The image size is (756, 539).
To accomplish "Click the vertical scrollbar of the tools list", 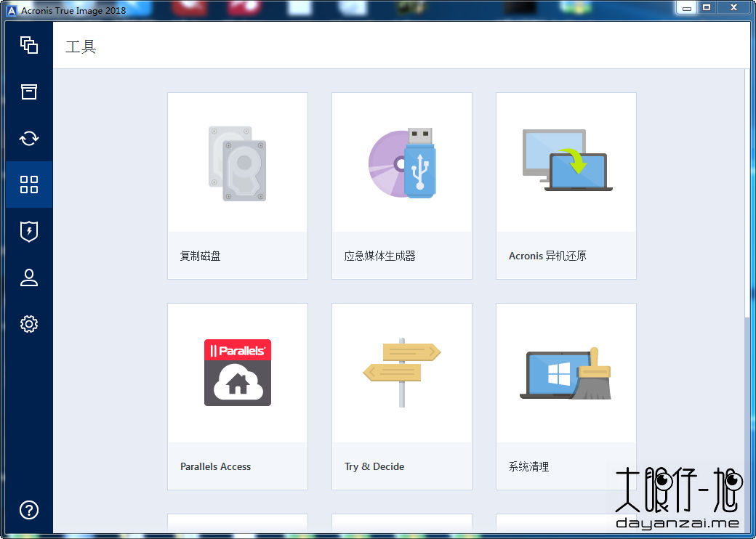I will (748, 192).
